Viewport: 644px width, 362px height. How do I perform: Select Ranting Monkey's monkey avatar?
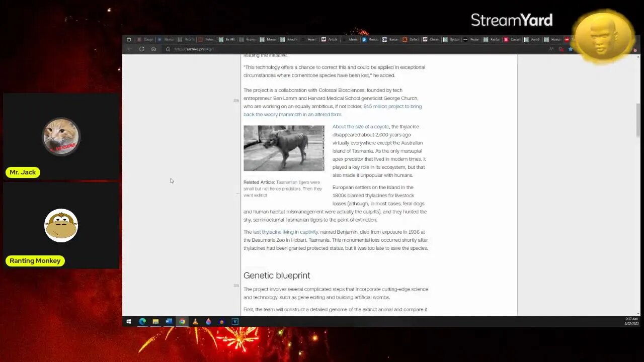coord(61,225)
